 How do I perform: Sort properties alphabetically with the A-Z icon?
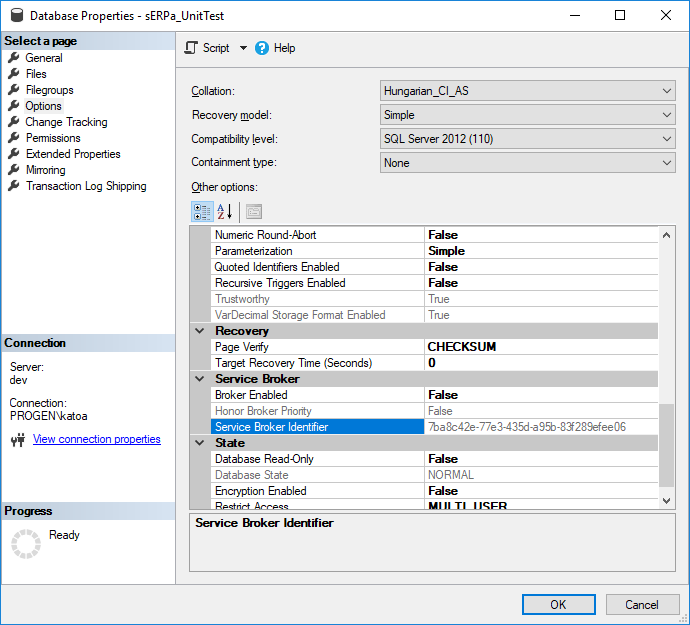tap(224, 211)
